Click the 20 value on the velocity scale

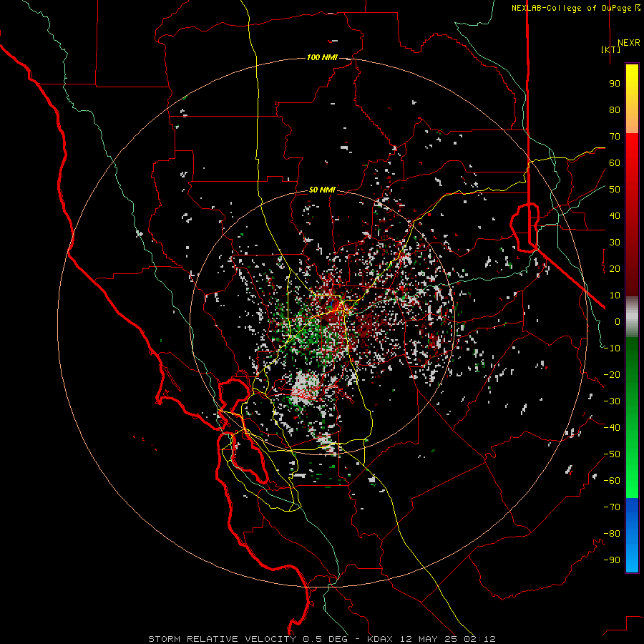pyautogui.click(x=615, y=269)
